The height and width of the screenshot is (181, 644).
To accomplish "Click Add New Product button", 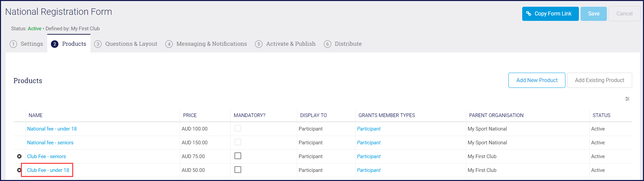I will click(x=537, y=80).
